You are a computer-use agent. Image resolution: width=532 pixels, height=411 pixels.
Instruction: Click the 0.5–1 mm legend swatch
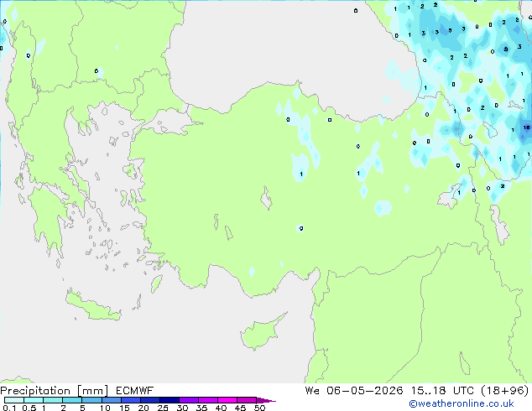click(x=34, y=400)
